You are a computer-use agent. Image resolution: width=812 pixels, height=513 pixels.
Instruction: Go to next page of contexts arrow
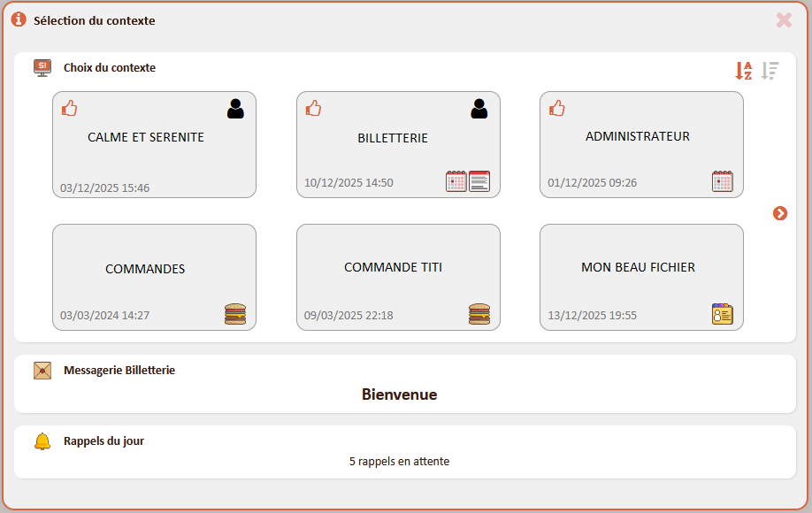tap(780, 213)
